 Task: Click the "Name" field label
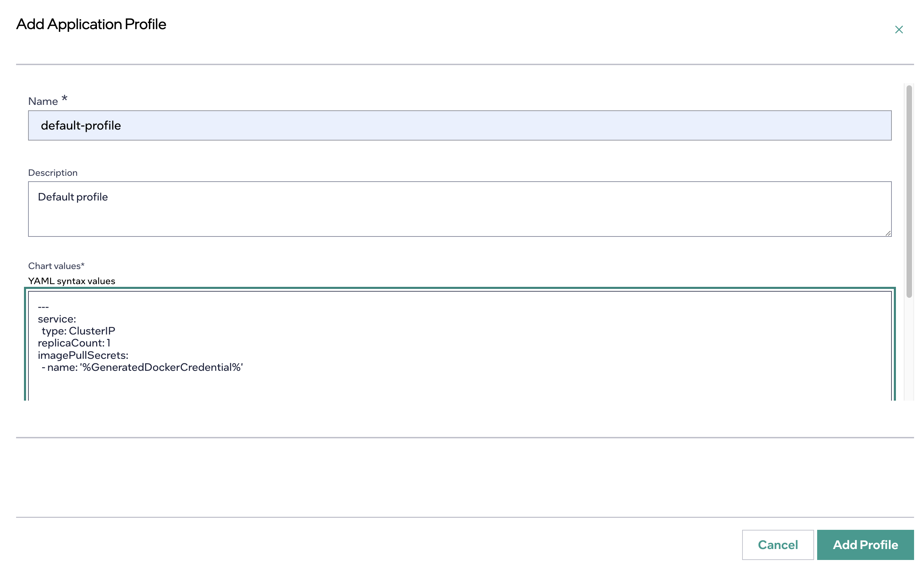coord(43,101)
